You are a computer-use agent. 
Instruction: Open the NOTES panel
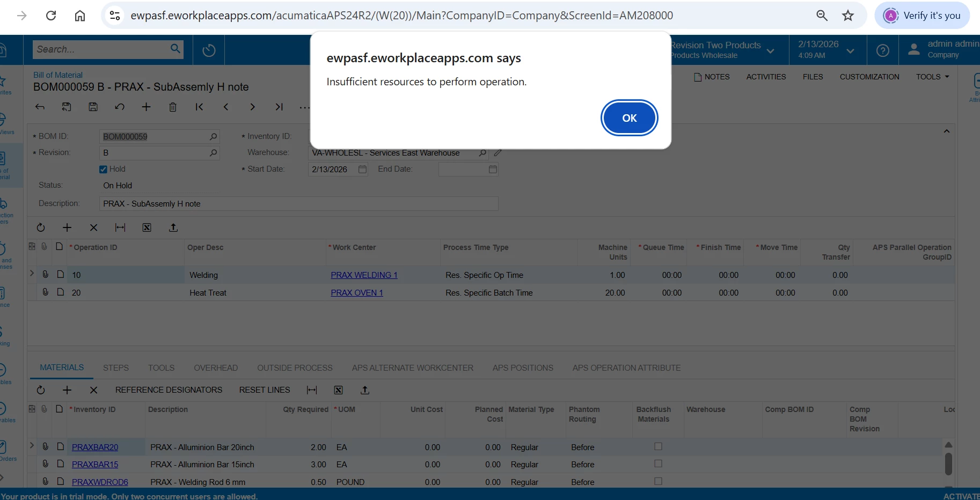(712, 77)
